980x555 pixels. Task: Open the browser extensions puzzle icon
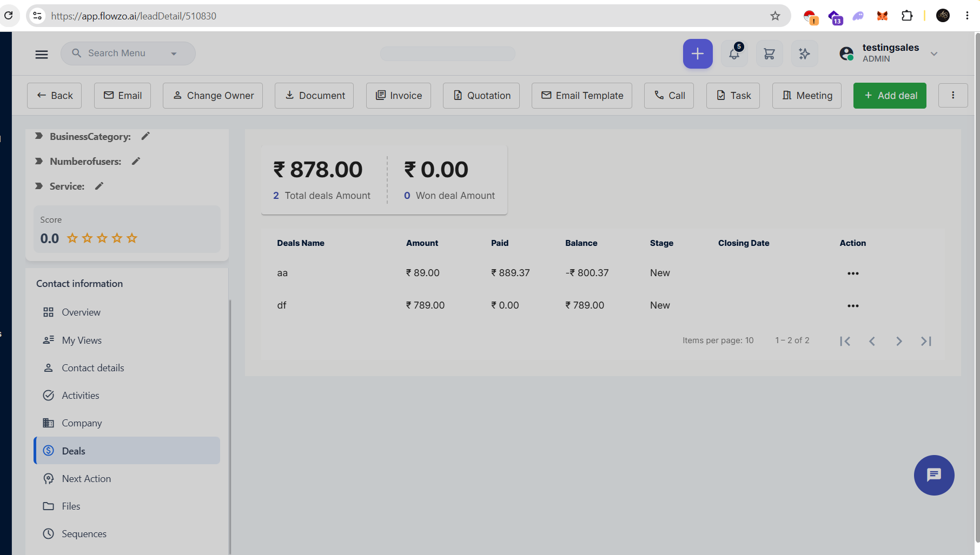pos(907,16)
